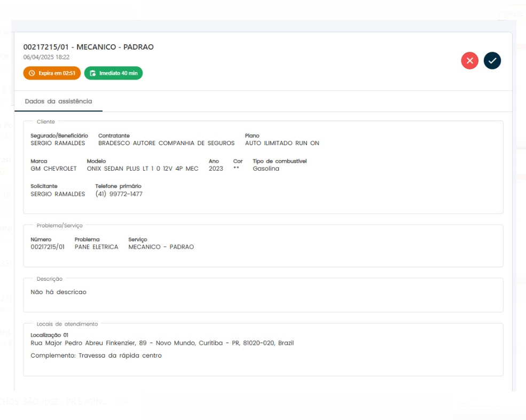Select title '00217215/01 - MECANICO - PADRAO'

click(89, 47)
